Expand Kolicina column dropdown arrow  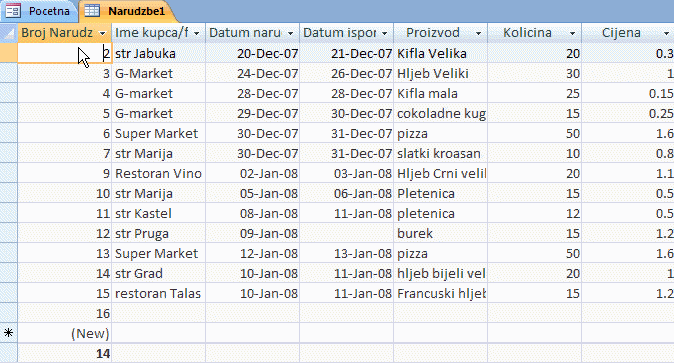(573, 33)
